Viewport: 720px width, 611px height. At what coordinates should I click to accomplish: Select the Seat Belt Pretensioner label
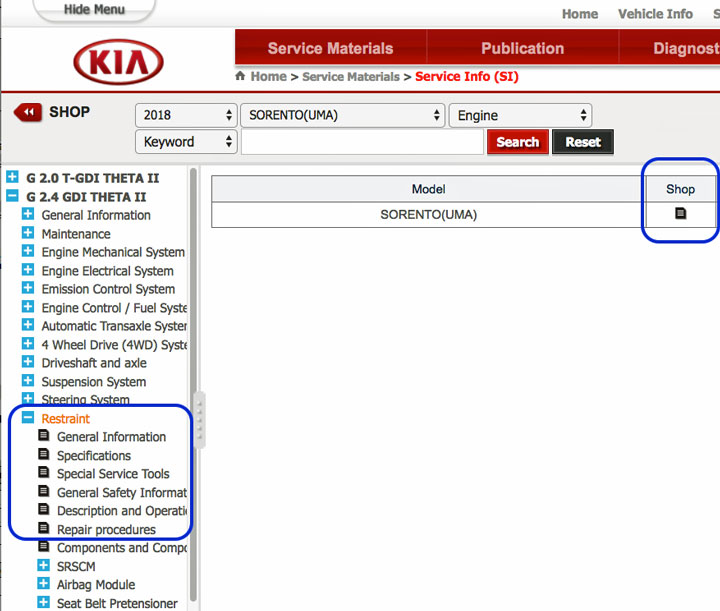[117, 603]
